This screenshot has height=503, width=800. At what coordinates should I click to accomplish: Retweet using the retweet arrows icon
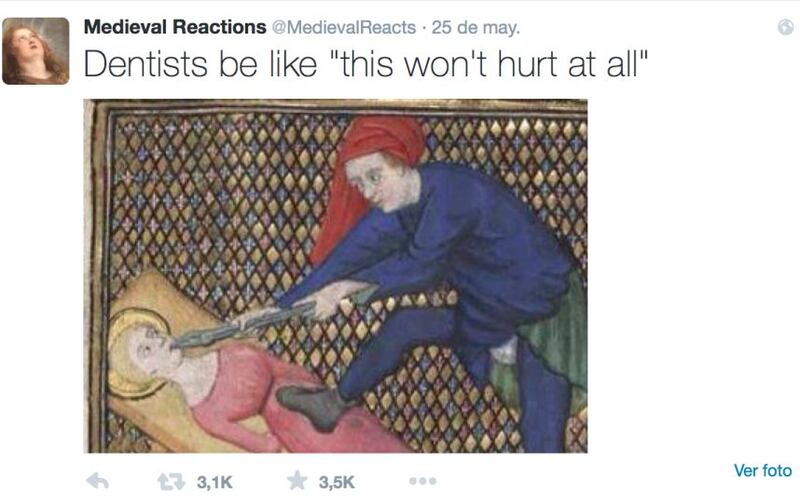(x=171, y=482)
